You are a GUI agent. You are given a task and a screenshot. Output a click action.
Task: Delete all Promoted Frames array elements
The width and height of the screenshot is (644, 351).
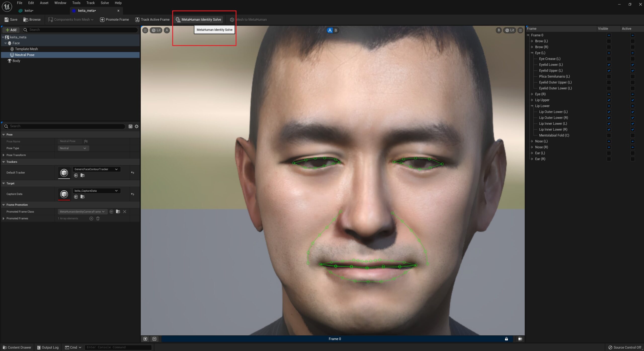click(98, 219)
